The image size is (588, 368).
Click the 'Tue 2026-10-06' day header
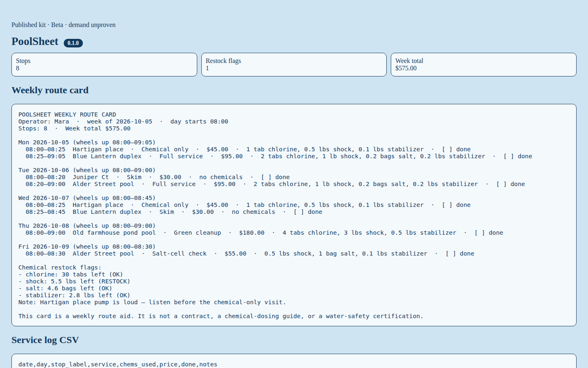[87, 170]
